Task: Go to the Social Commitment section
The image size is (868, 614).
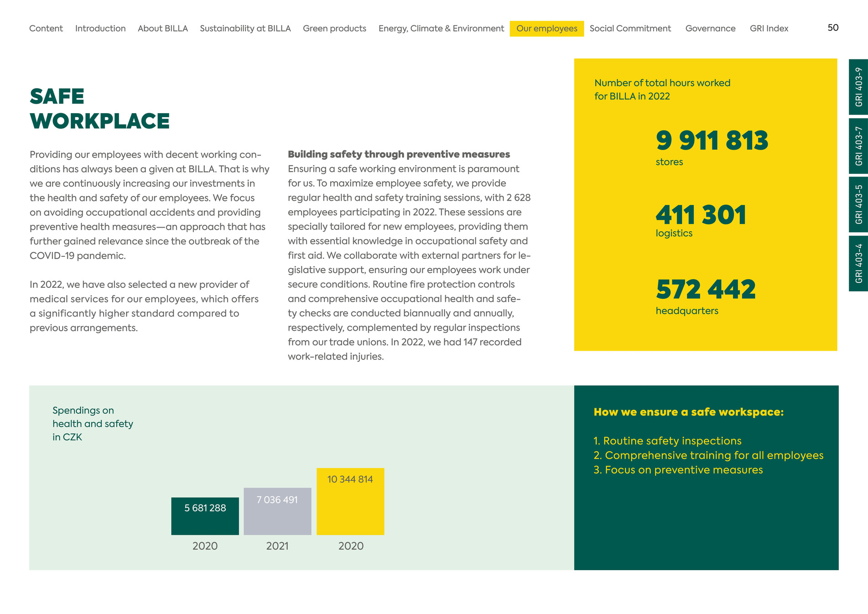Action: click(630, 28)
